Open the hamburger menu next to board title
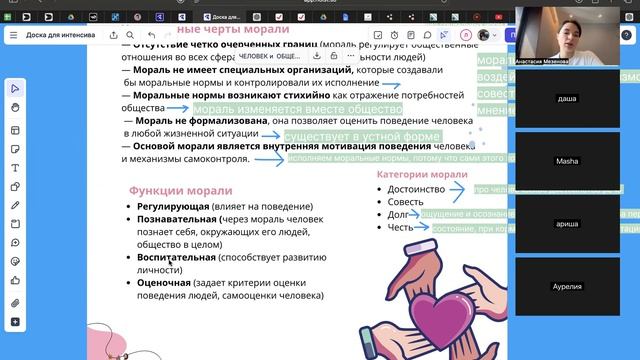Image resolution: width=640 pixels, height=360 pixels. point(13,35)
